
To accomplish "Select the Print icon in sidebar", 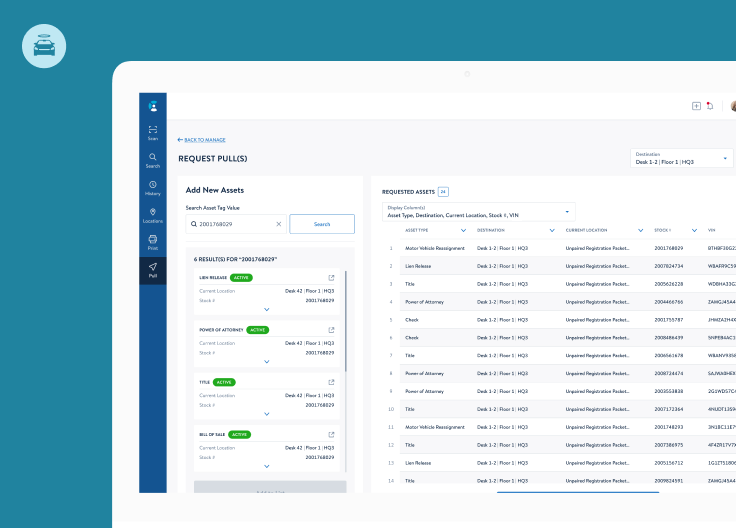I will tap(153, 241).
